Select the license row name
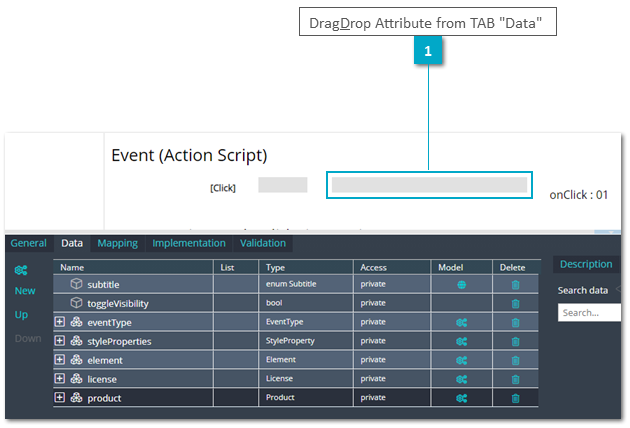The width and height of the screenshot is (630, 428). coord(102,379)
